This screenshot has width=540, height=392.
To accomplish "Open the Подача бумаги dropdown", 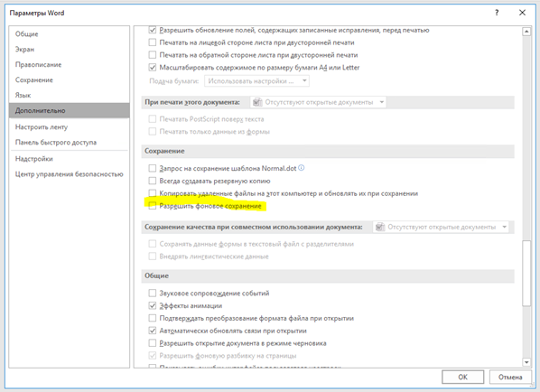I will 256,81.
